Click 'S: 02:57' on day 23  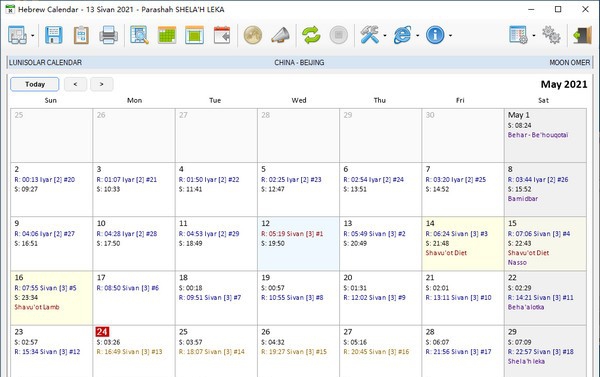[26, 342]
